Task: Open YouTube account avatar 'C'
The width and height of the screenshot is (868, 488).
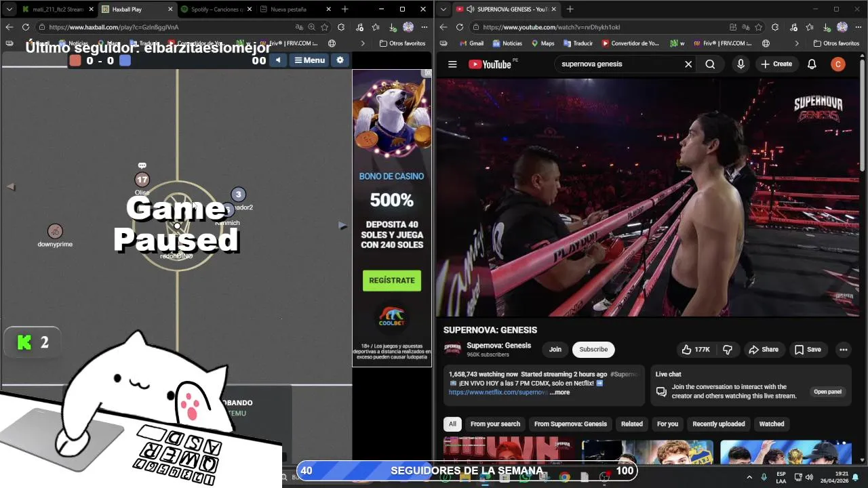Action: (838, 64)
